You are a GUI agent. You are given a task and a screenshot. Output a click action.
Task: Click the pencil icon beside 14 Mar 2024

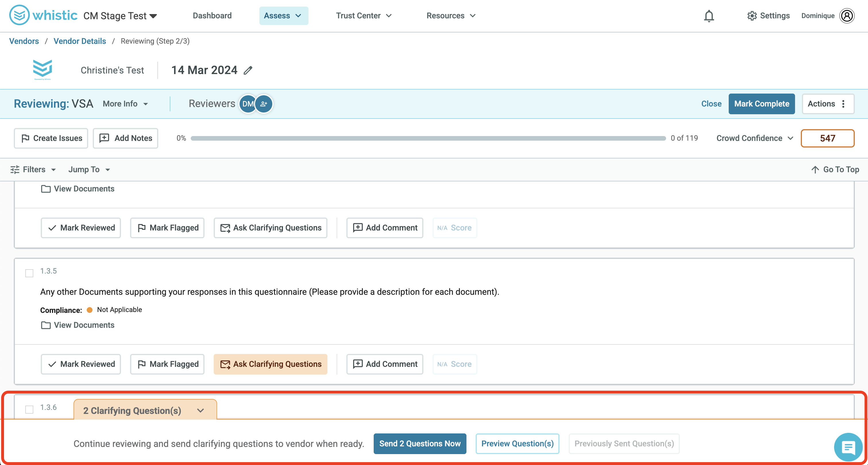[248, 70]
